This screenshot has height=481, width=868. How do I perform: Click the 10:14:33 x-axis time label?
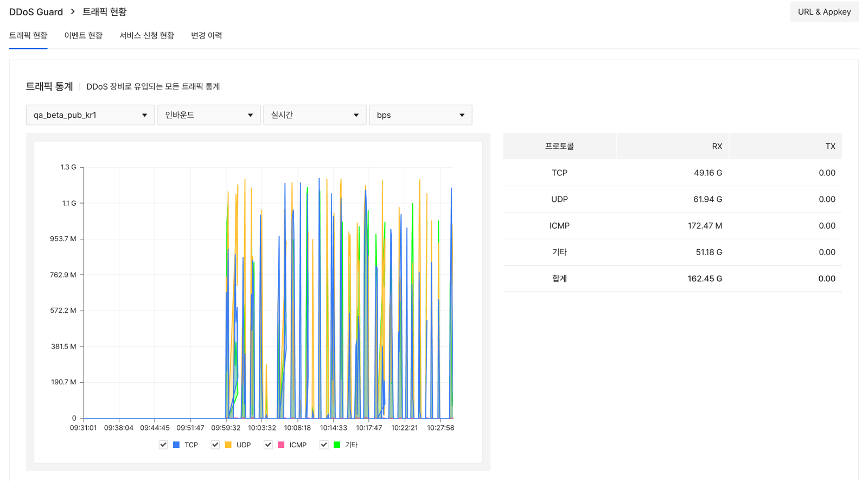(x=334, y=428)
